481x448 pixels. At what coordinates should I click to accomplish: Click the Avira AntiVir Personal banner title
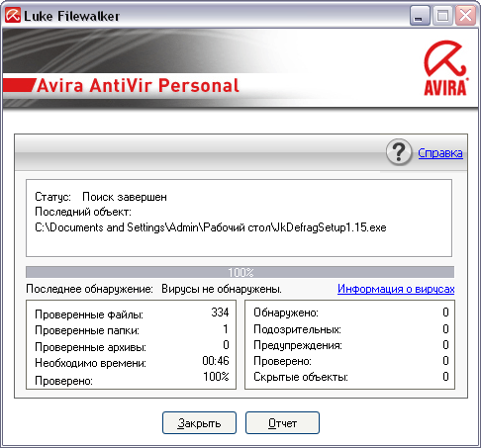138,85
